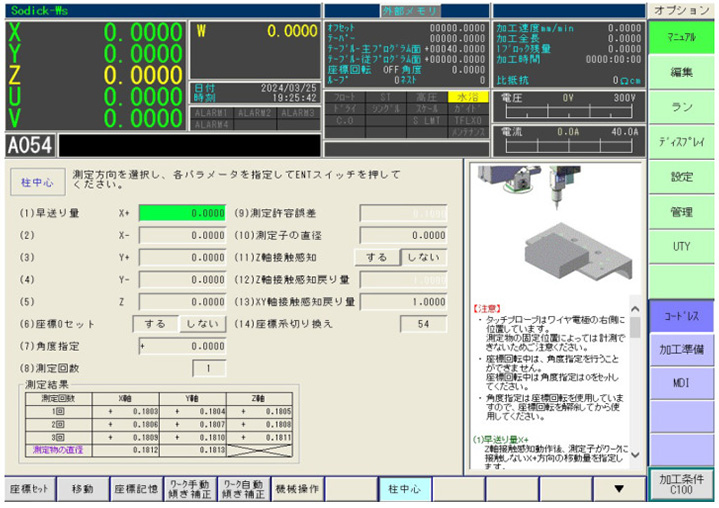Select the 機械操作 bottom tab
The height and width of the screenshot is (508, 719).
pyautogui.click(x=297, y=489)
